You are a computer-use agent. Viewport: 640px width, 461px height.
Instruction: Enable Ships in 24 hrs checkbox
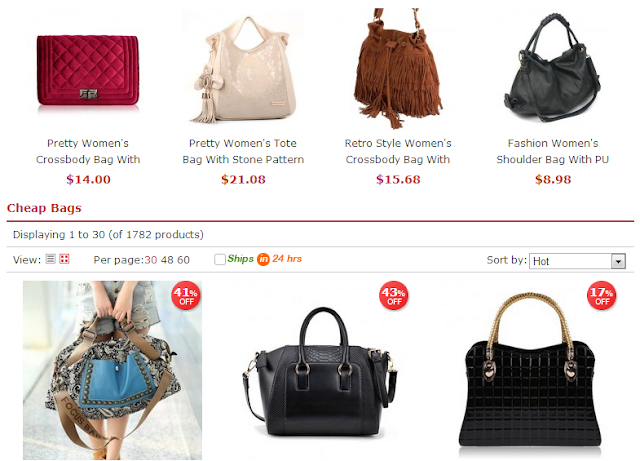(x=220, y=259)
